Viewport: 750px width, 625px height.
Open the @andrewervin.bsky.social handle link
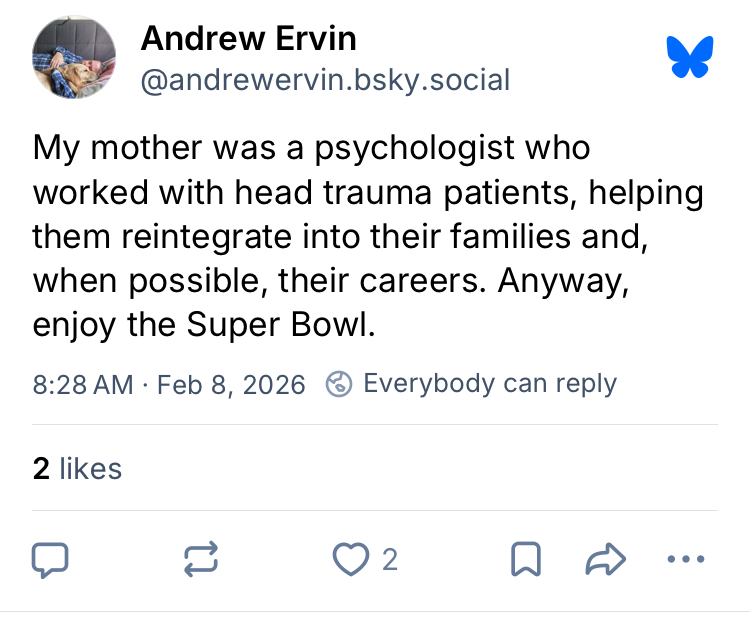325,80
